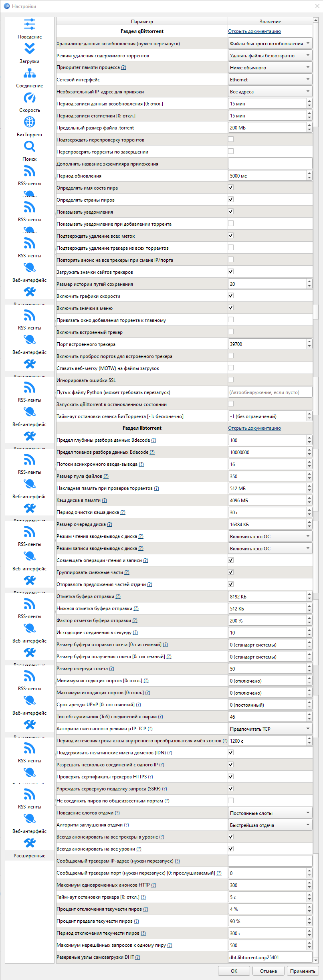Screen dimensions: 323x980
Task: Click the Значение column header
Action: tap(270, 22)
